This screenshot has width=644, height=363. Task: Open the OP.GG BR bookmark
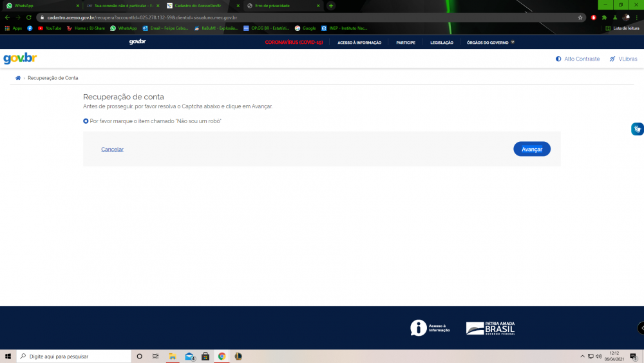266,28
